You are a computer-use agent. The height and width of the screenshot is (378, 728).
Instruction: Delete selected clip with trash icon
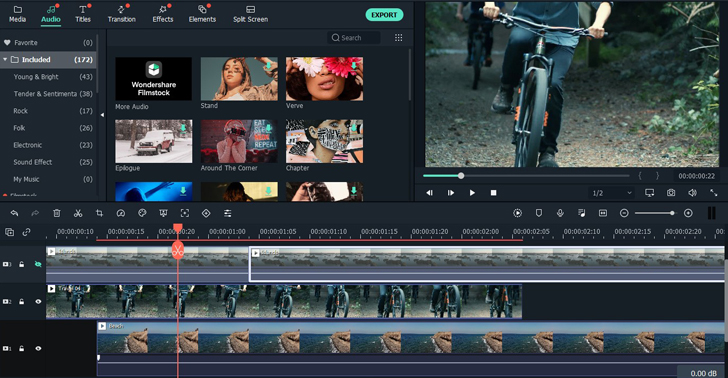pyautogui.click(x=57, y=213)
